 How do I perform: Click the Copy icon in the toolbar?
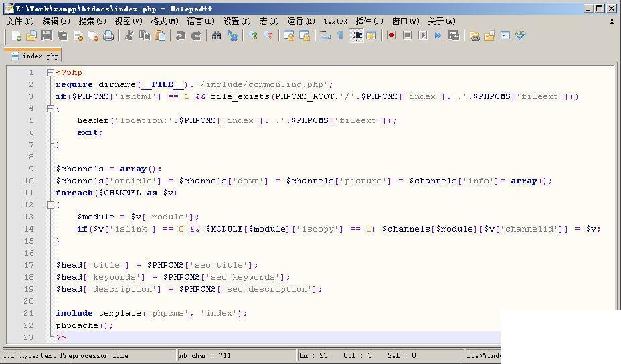(x=145, y=36)
